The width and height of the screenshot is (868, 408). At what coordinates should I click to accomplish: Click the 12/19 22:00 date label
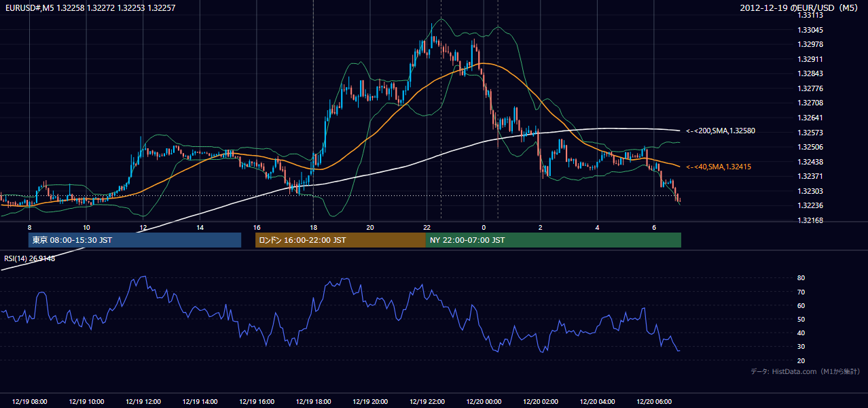(427, 401)
